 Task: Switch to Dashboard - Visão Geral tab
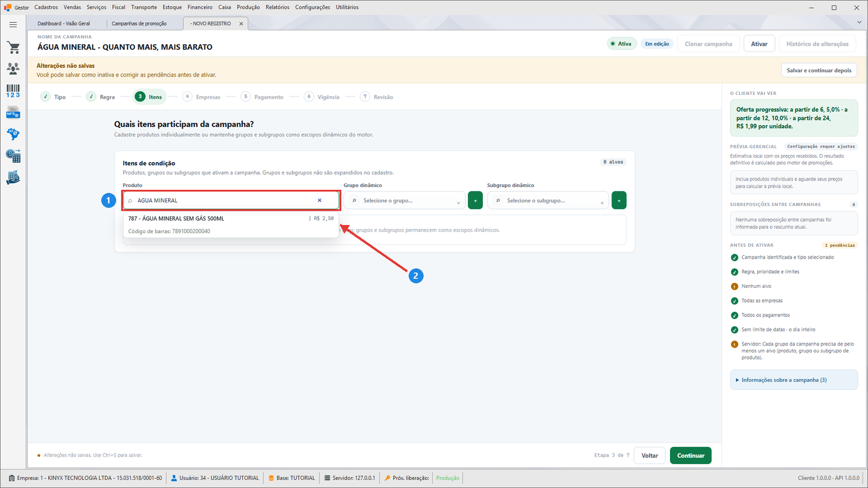pos(64,23)
